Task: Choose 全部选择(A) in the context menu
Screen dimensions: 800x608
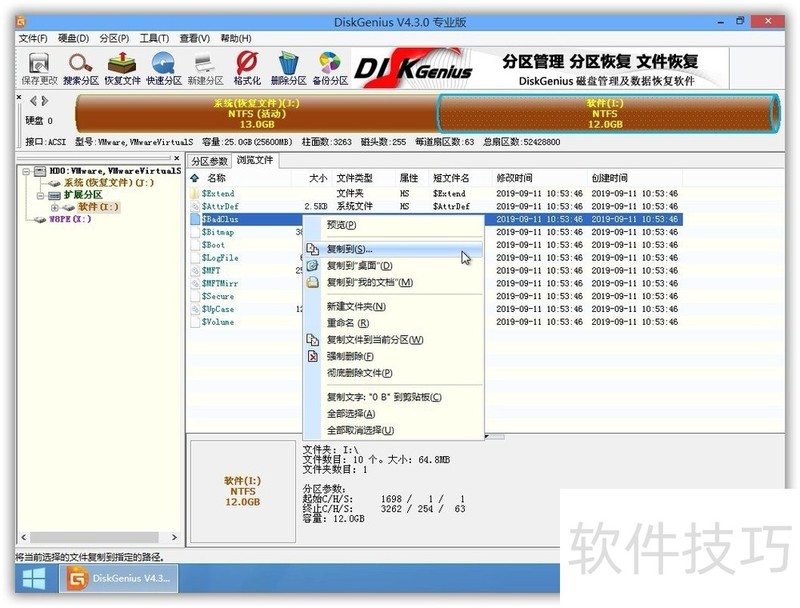Action: click(x=393, y=414)
